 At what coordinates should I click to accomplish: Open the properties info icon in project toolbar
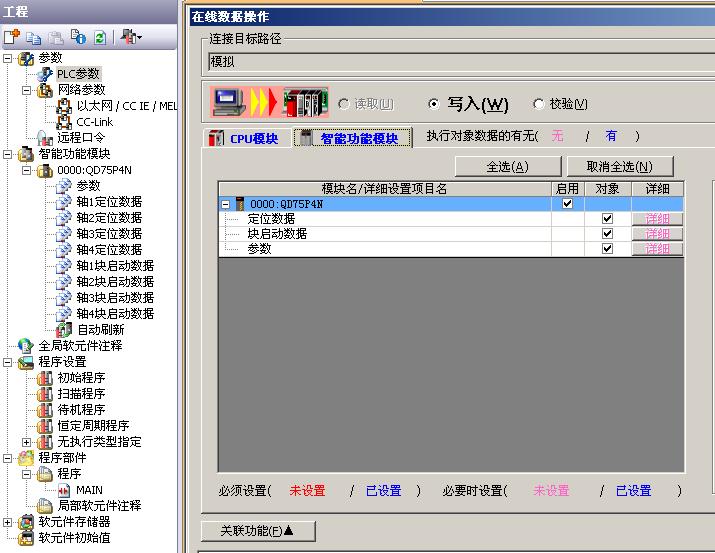pos(79,37)
